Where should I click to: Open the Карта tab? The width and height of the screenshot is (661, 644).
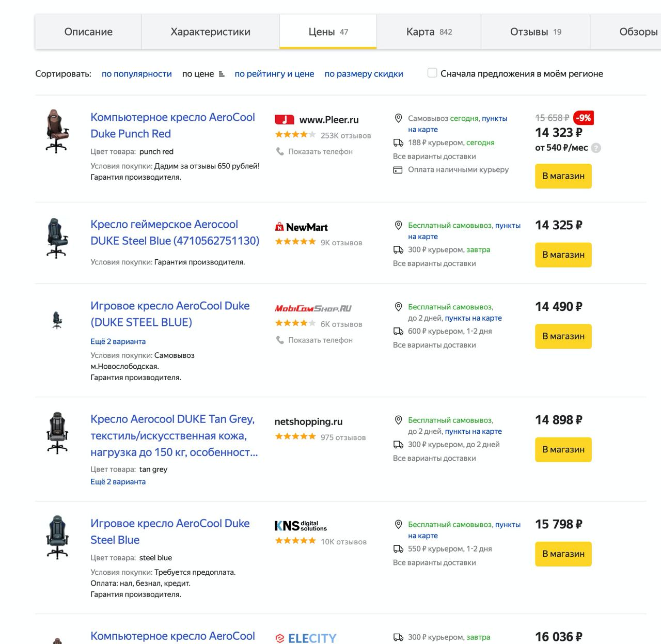pos(429,32)
